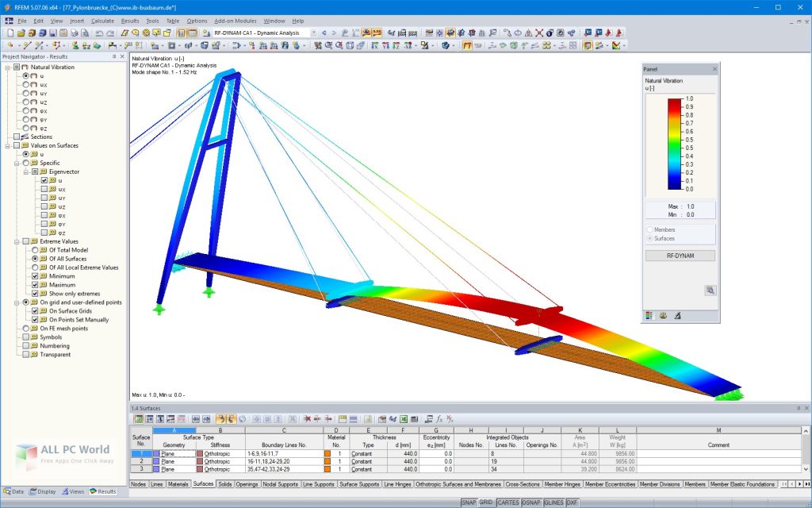This screenshot has height=508, width=812.
Task: Switch to the Materials table tab
Action: 177,483
